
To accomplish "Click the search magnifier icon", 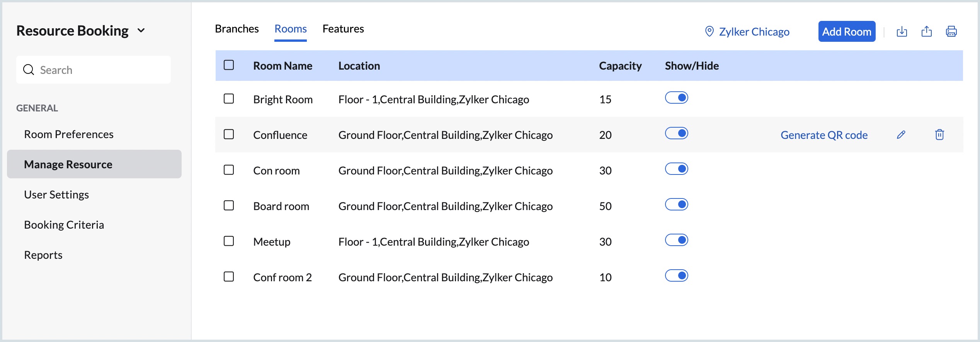I will point(29,70).
